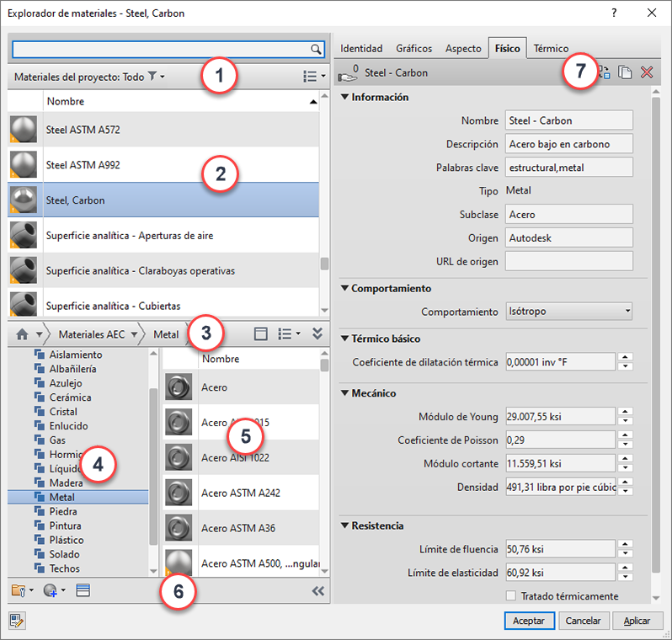Select the Acero library material
The image size is (672, 640).
click(x=241, y=387)
